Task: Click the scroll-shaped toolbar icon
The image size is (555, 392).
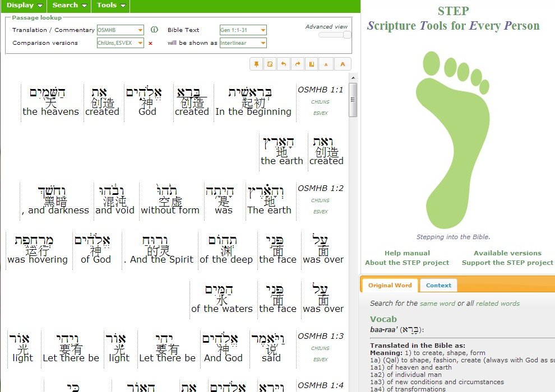Action: click(270, 64)
